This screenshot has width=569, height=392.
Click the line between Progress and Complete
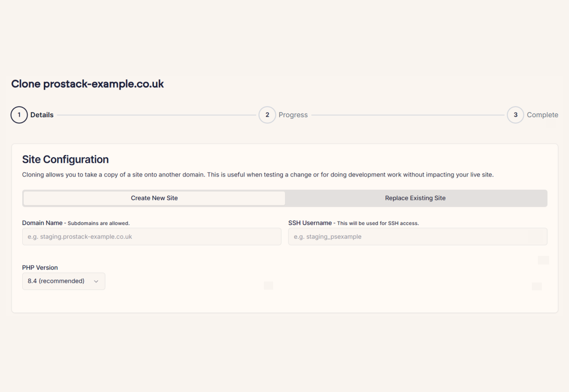coord(407,115)
